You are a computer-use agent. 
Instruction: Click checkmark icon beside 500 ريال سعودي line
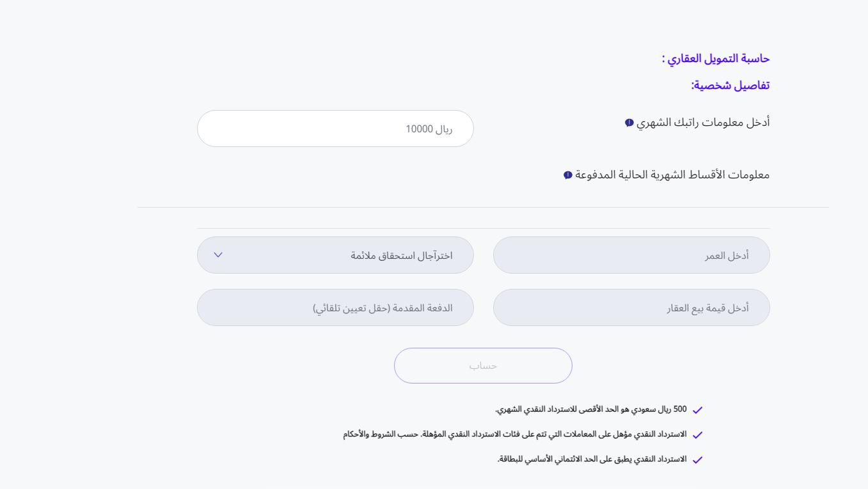(697, 410)
